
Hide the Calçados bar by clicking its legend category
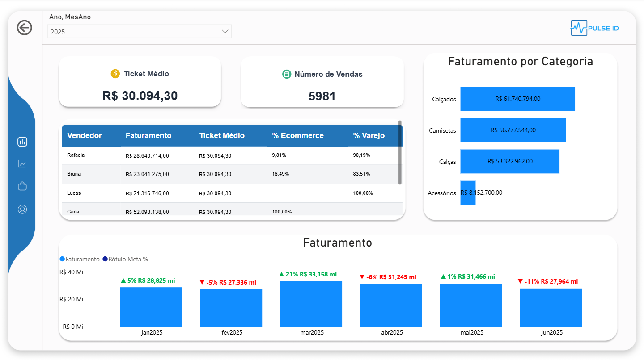[x=443, y=99]
